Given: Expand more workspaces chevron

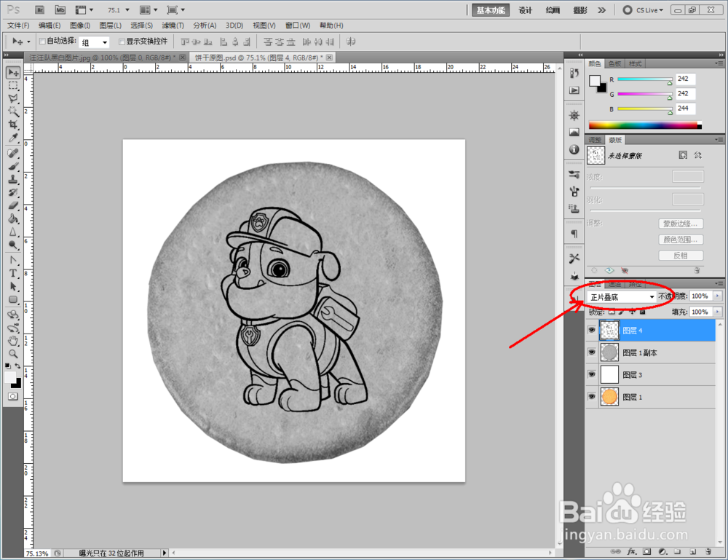Looking at the screenshot, I should pyautogui.click(x=602, y=9).
